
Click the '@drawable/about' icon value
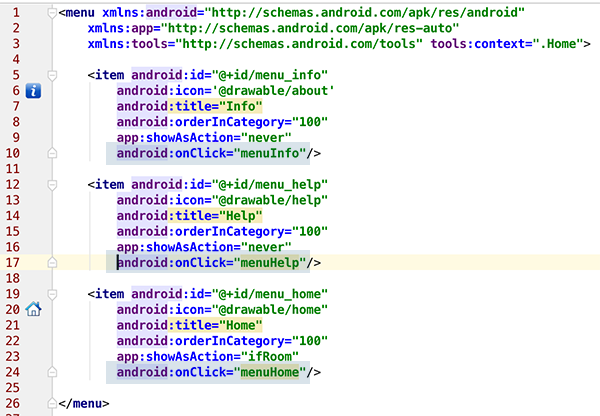[276, 91]
